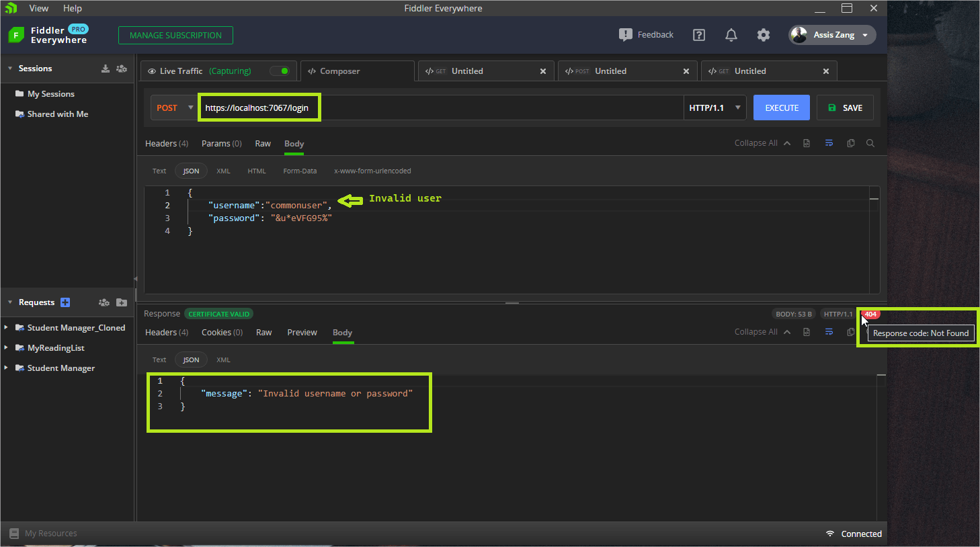The image size is (980, 547).
Task: Open the response Cookies (0) tab
Action: (x=222, y=333)
